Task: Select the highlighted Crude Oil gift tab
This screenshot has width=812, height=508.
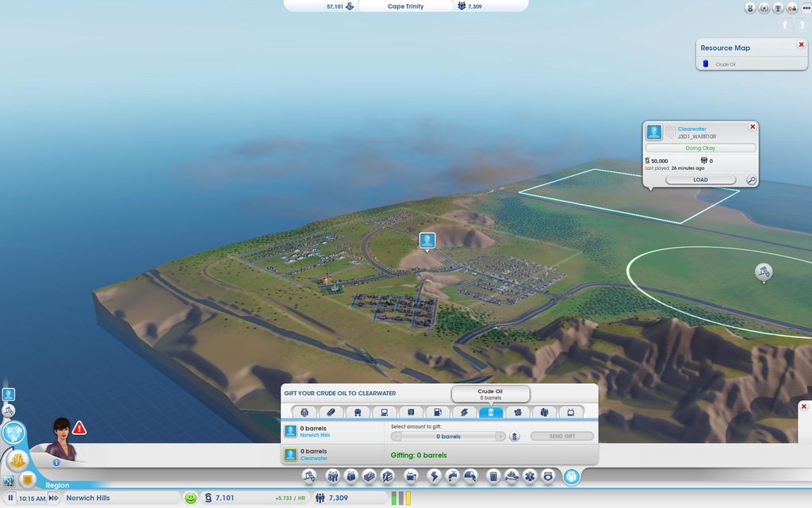Action: 490,412
